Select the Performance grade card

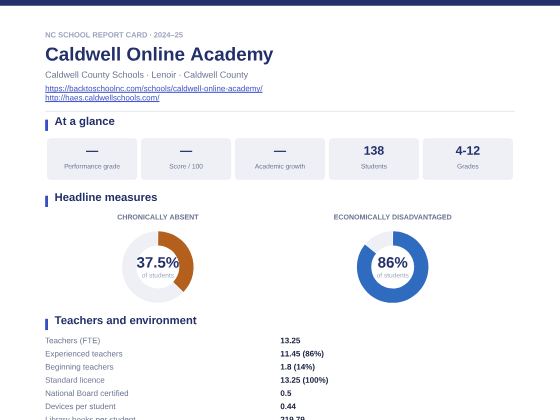point(92,159)
